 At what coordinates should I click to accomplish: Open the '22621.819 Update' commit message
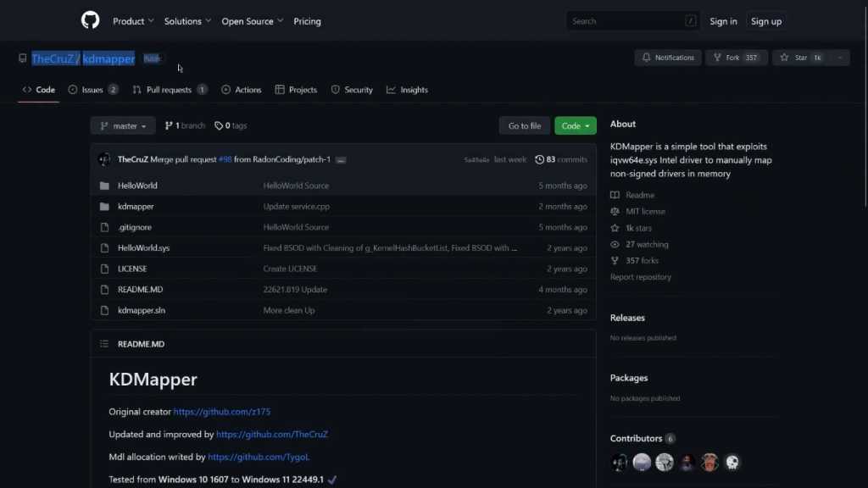295,290
